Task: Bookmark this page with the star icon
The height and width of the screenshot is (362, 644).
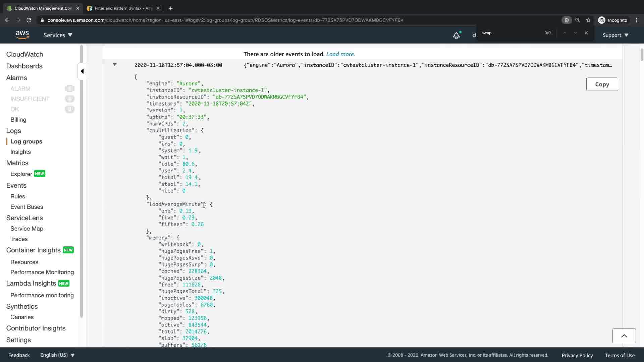Action: (588, 20)
